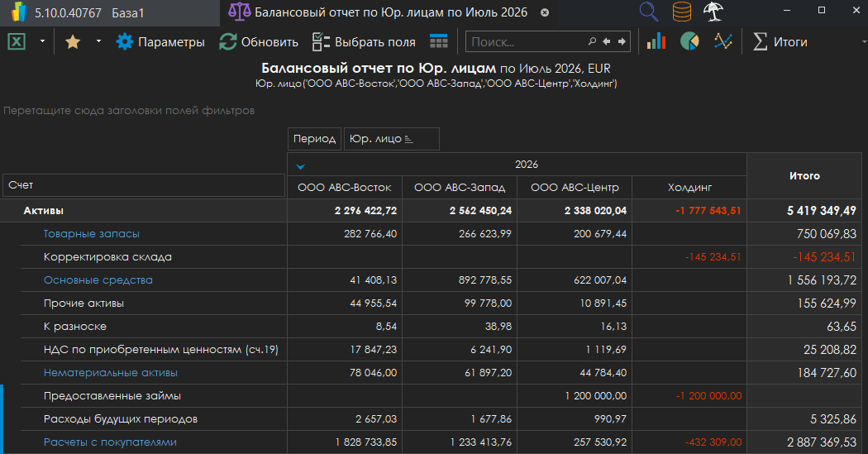Open dropdown arrow next to Excel icon
The height and width of the screenshot is (454, 868).
(42, 41)
